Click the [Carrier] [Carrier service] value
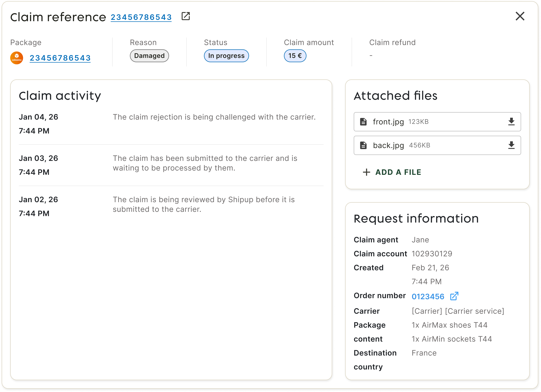541x392 pixels. (458, 311)
